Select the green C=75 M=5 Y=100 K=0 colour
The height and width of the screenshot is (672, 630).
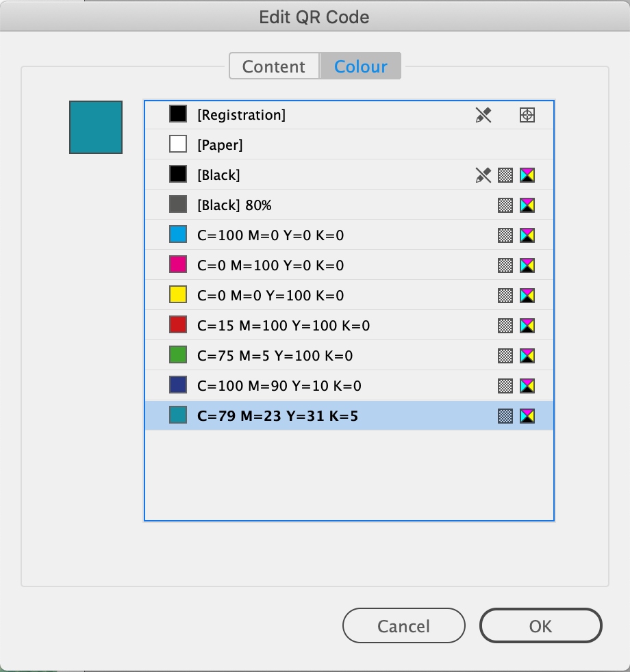[x=349, y=355]
